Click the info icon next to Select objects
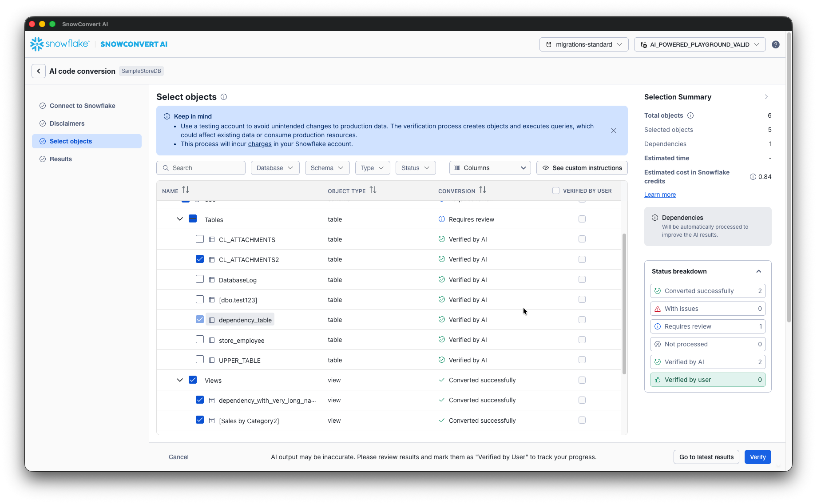Screen dimensions: 817x504 pos(224,97)
